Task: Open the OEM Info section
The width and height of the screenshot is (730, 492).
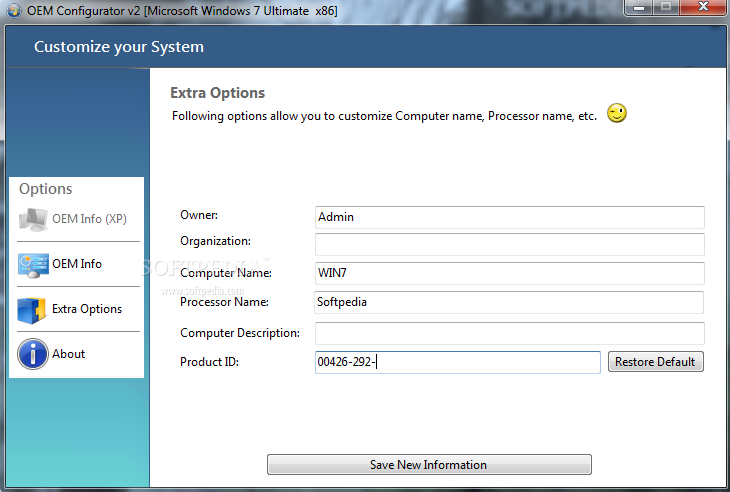Action: click(x=78, y=264)
